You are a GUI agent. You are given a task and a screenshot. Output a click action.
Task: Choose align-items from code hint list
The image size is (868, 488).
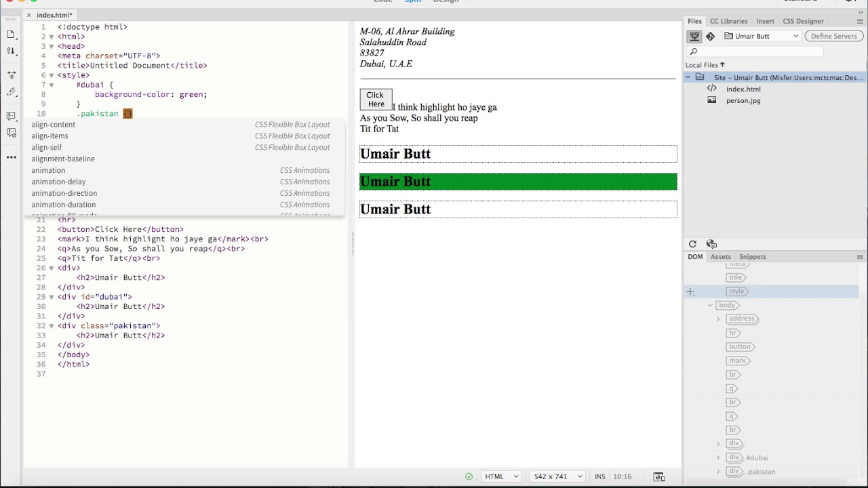tap(184, 136)
